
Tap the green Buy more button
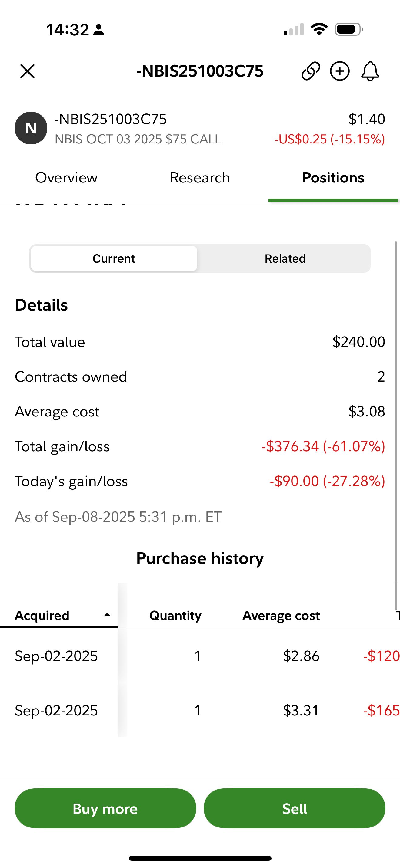click(x=105, y=808)
